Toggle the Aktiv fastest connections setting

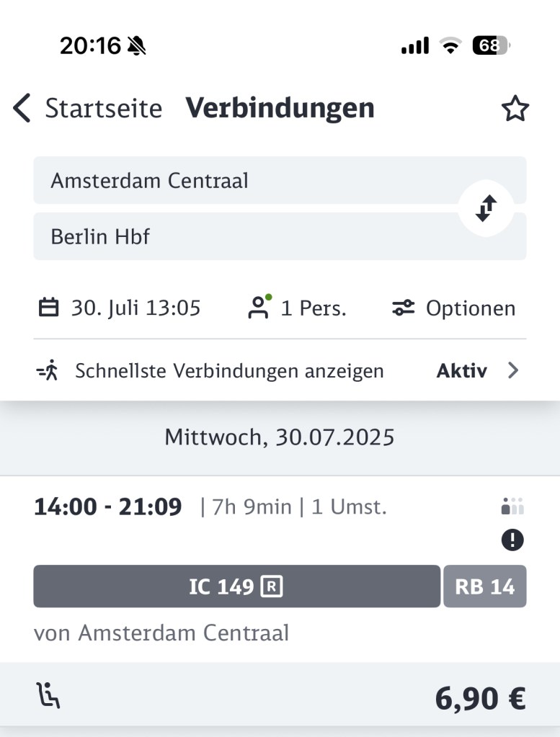point(461,371)
